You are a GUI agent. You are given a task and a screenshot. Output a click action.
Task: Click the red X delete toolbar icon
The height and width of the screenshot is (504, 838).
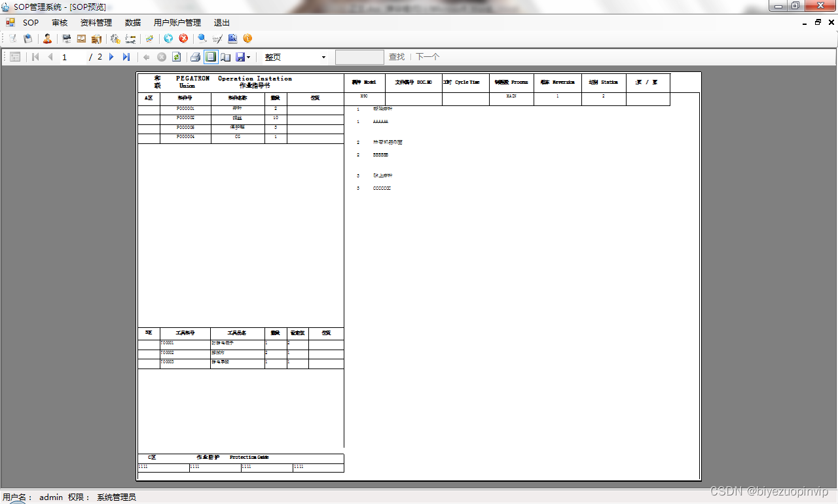[x=183, y=39]
